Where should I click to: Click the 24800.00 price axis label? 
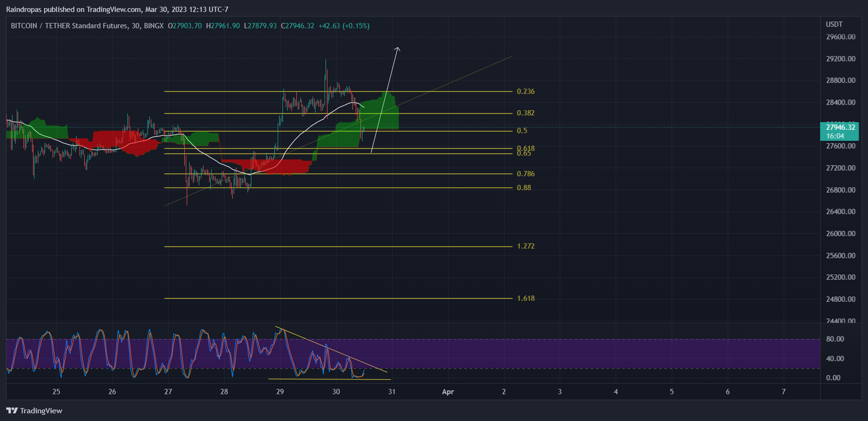pyautogui.click(x=841, y=299)
